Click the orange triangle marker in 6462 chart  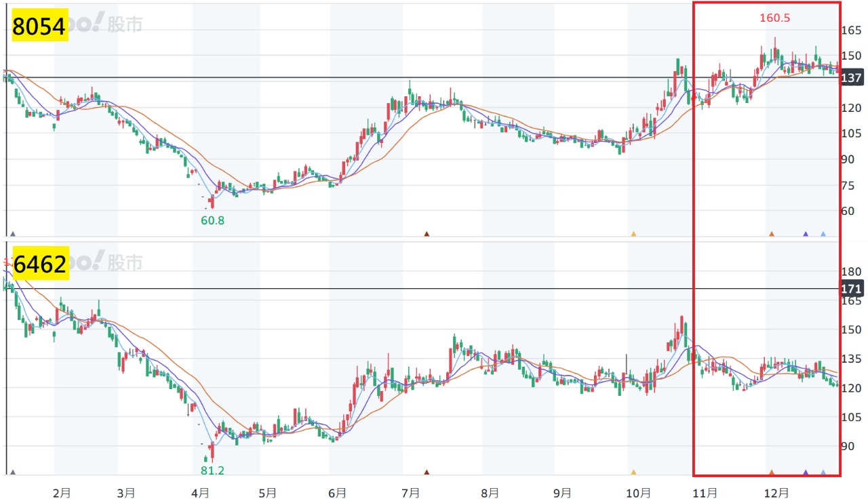point(772,472)
